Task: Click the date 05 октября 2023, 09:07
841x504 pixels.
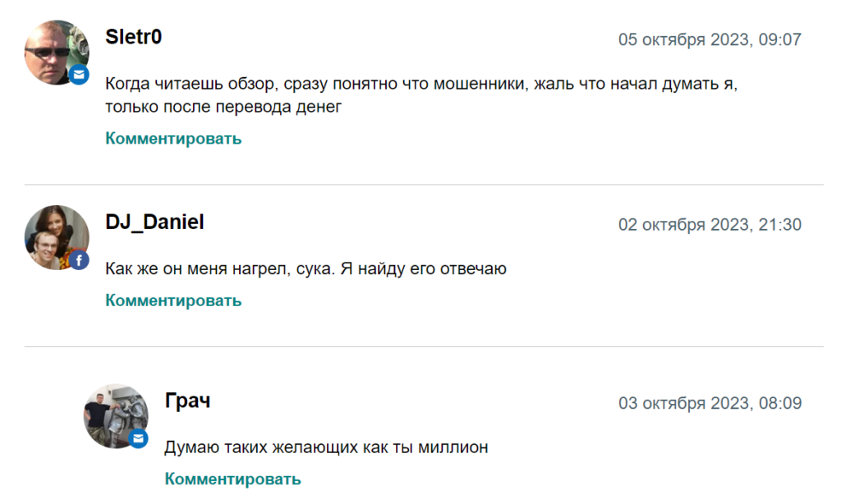Action: (x=710, y=39)
